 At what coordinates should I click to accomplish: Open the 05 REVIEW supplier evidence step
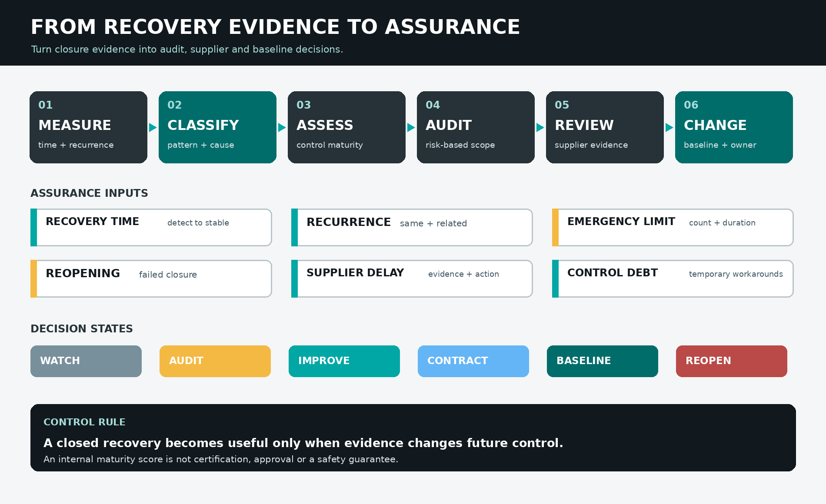[605, 127]
